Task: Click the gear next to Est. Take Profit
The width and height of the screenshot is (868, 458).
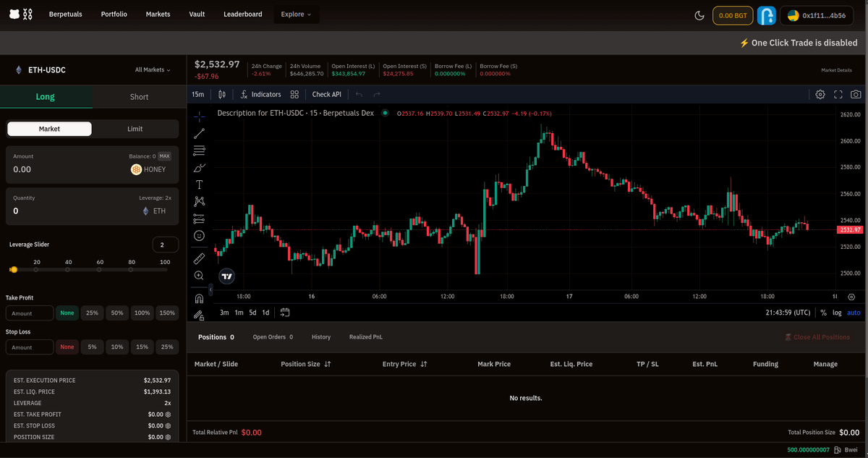Action: 168,415
